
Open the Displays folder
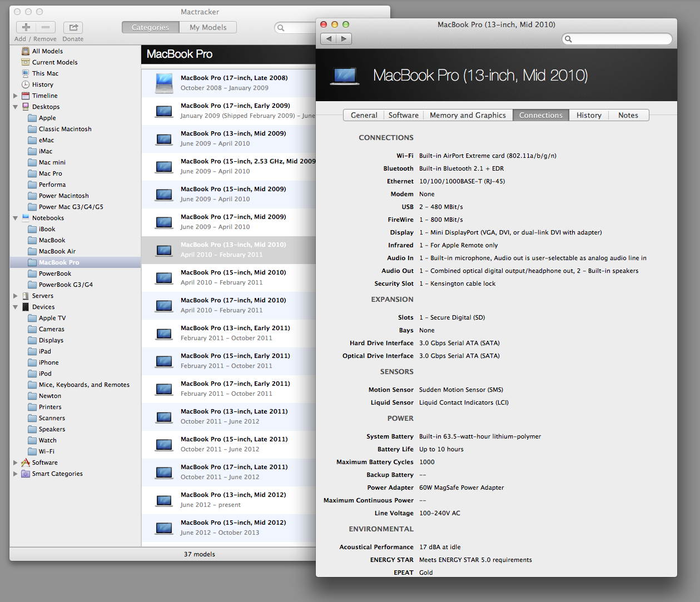(x=46, y=340)
